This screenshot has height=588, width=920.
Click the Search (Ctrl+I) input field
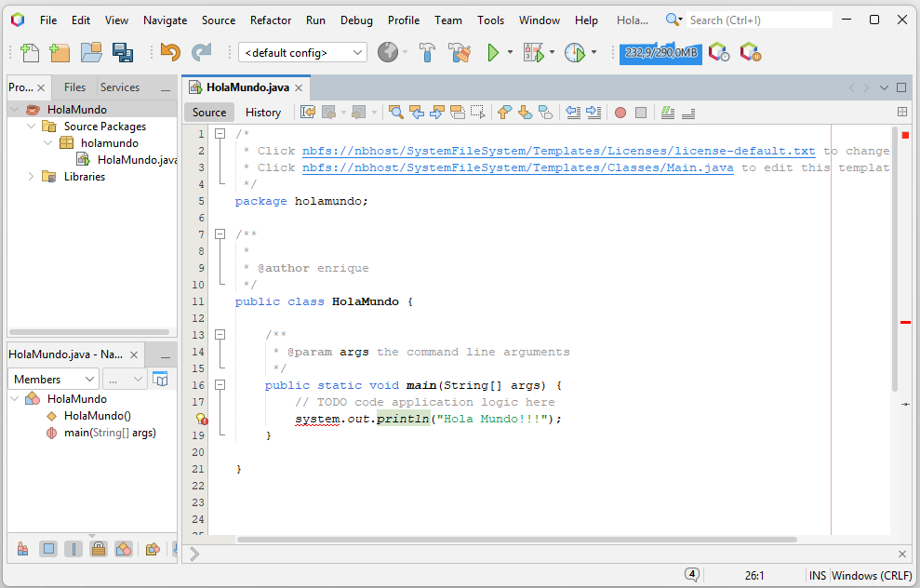click(x=759, y=20)
